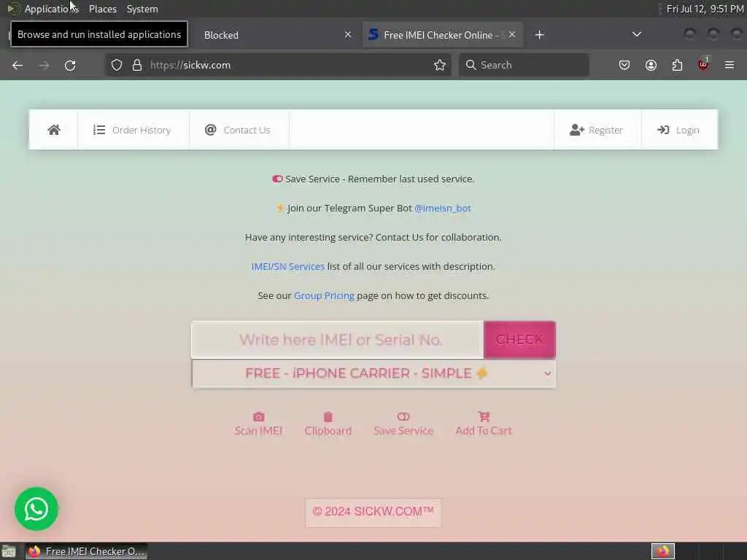The height and width of the screenshot is (560, 747).
Task: Click the date and time clock
Action: (705, 9)
